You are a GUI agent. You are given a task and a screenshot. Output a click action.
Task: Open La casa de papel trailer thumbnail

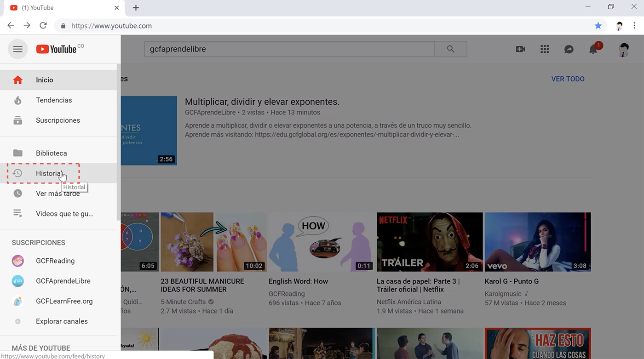[x=430, y=242]
